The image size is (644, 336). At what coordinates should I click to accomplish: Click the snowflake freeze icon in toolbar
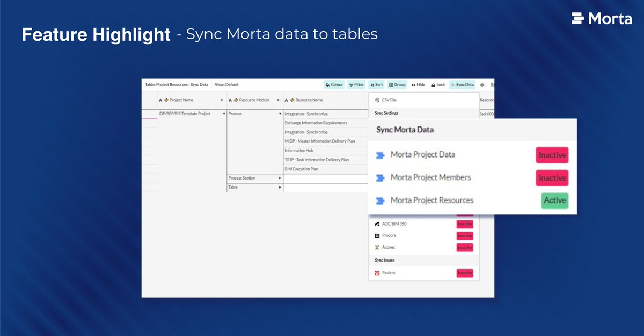pyautogui.click(x=482, y=85)
